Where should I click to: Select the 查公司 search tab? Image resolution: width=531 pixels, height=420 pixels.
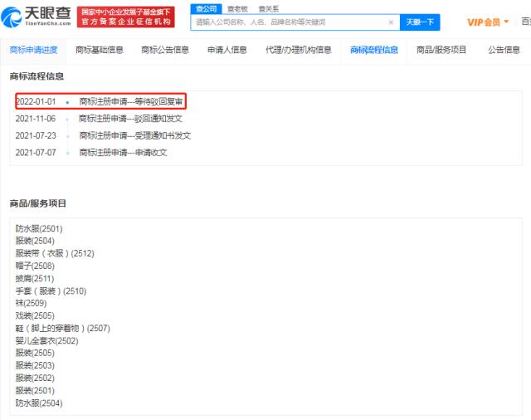(206, 9)
